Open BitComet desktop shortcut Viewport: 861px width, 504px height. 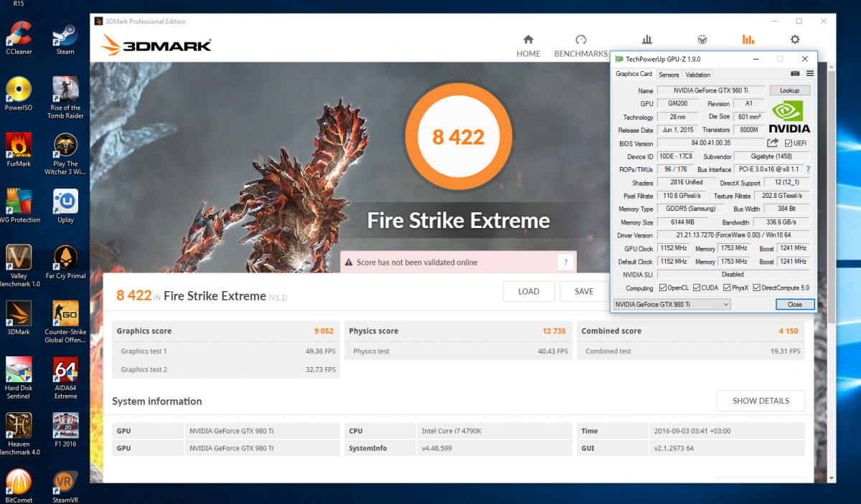tap(18, 485)
